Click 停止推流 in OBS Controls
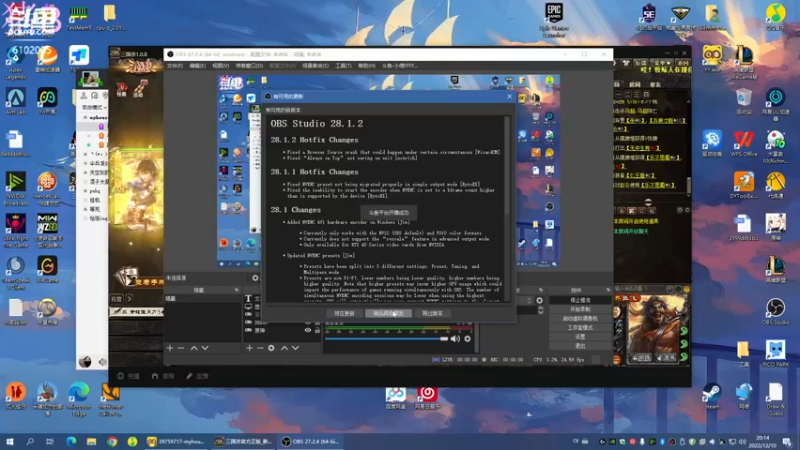This screenshot has height=450, width=800. point(580,300)
